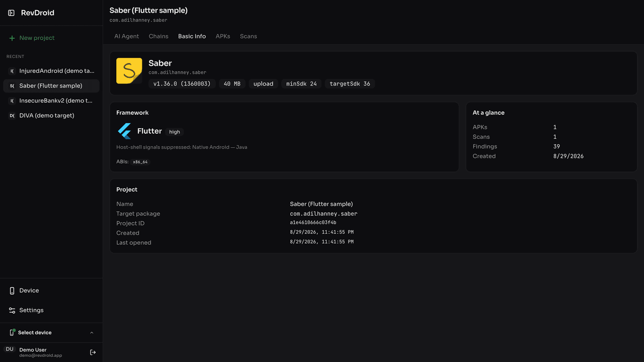This screenshot has width=644, height=362.
Task: Click the Last opened timestamp value
Action: pos(321,242)
